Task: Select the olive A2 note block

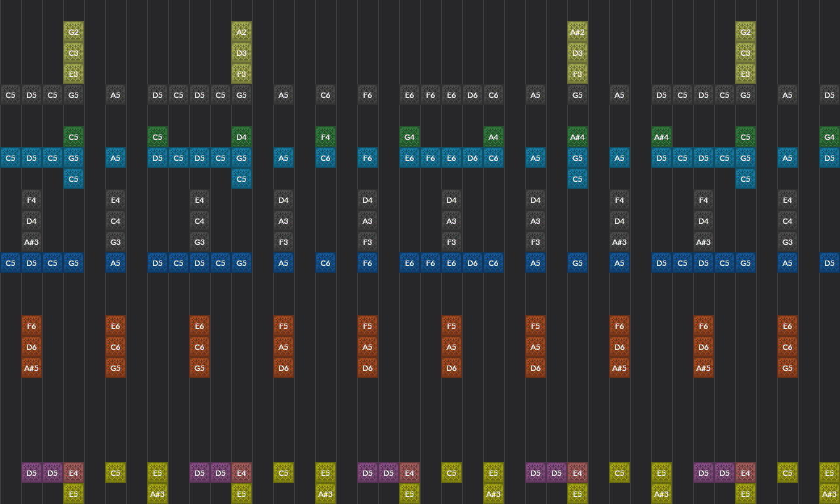Action: (x=241, y=32)
